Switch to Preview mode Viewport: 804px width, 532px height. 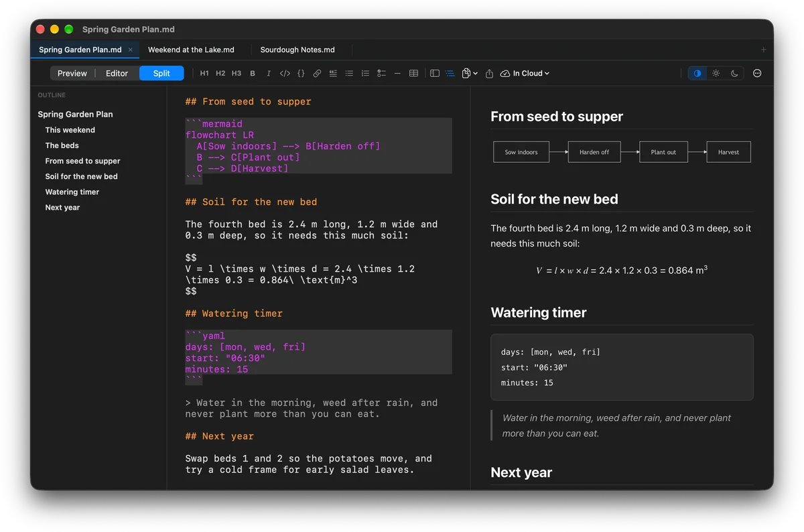coord(72,74)
